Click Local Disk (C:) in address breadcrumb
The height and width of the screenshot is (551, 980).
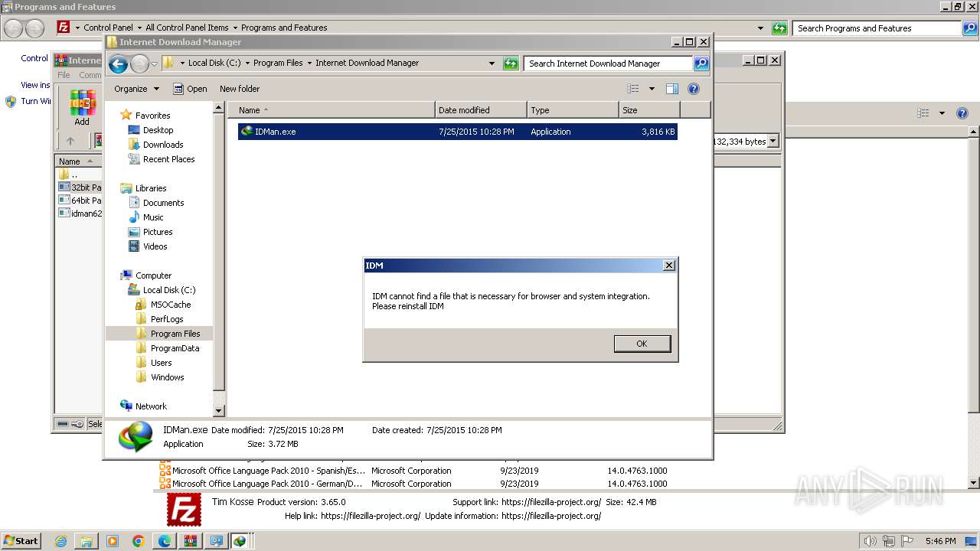click(214, 64)
